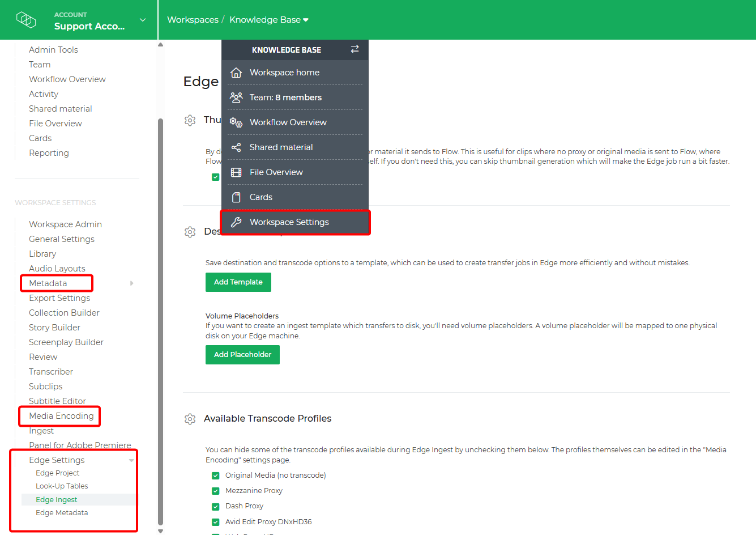Uncheck Avid Edit Proxy DNxHD36
Image resolution: width=756 pixels, height=535 pixels.
click(x=215, y=521)
